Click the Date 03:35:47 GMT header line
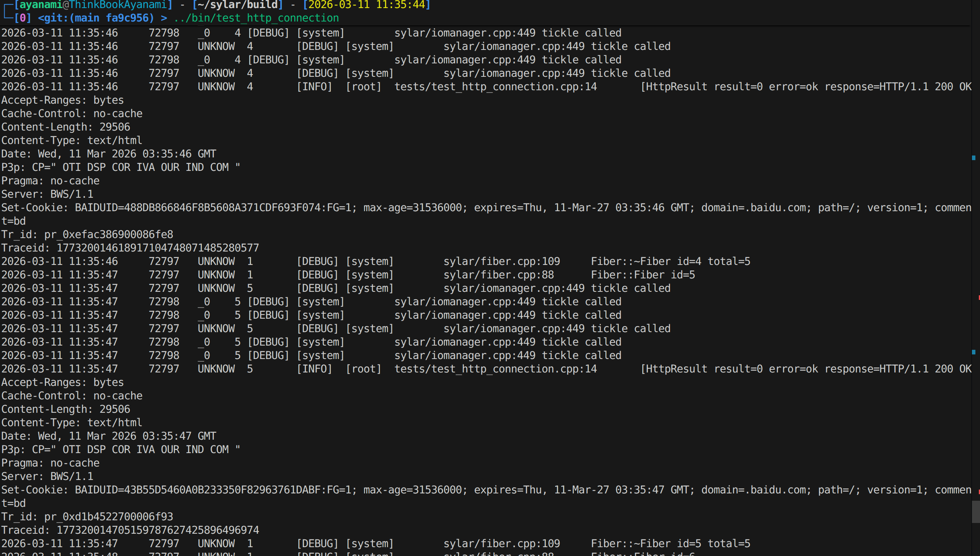This screenshot has height=556, width=980. pos(109,436)
